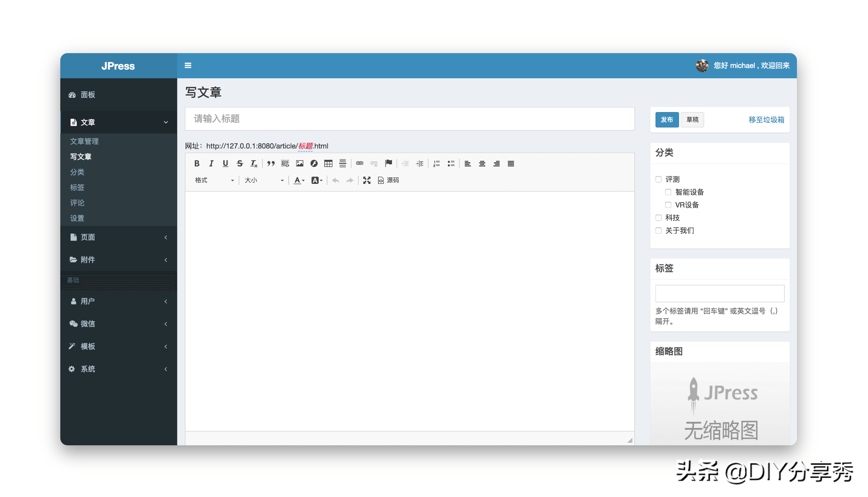
Task: Expand the 用户 sidebar menu
Action: [119, 301]
